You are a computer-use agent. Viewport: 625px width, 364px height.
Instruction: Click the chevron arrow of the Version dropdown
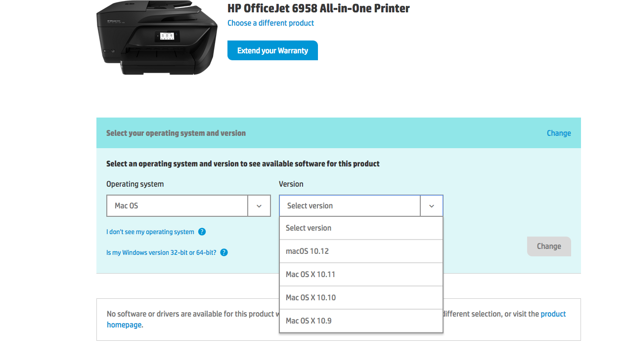432,206
